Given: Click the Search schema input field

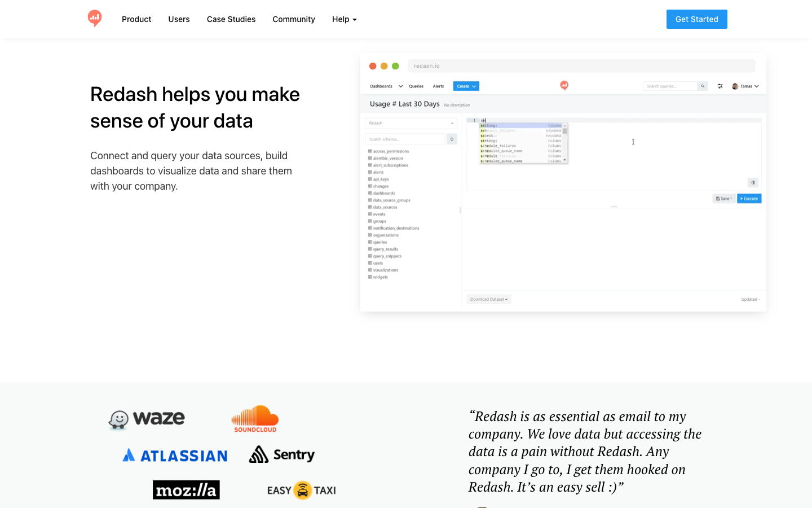Looking at the screenshot, I should tap(405, 139).
